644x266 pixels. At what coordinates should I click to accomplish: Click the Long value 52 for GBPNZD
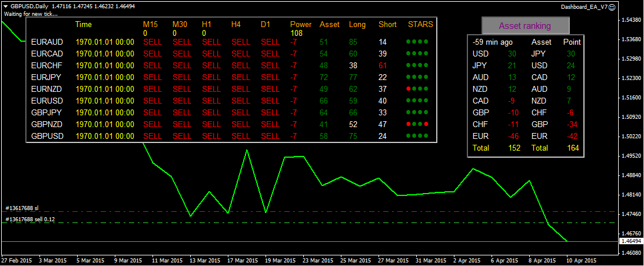[x=353, y=124]
